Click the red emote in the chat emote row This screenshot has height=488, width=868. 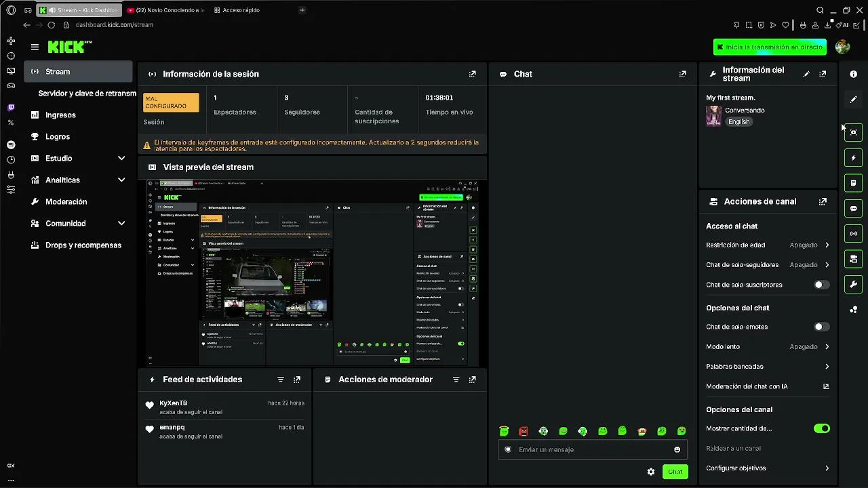(x=524, y=431)
